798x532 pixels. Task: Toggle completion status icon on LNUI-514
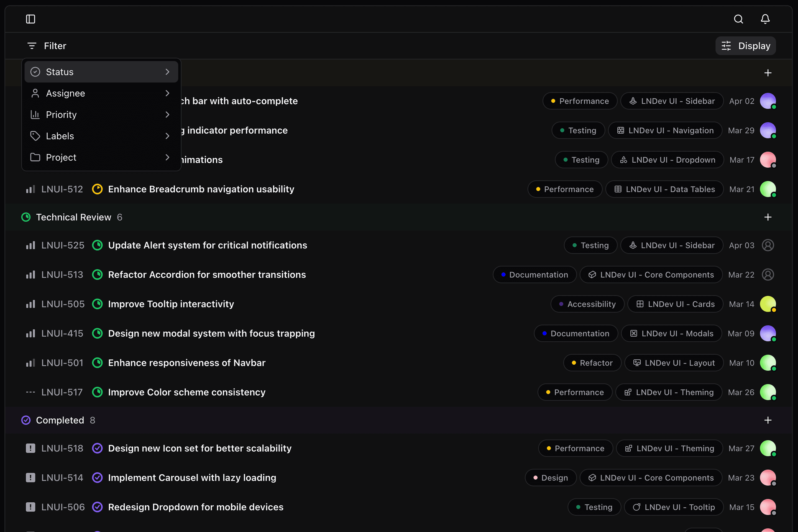coord(97,477)
